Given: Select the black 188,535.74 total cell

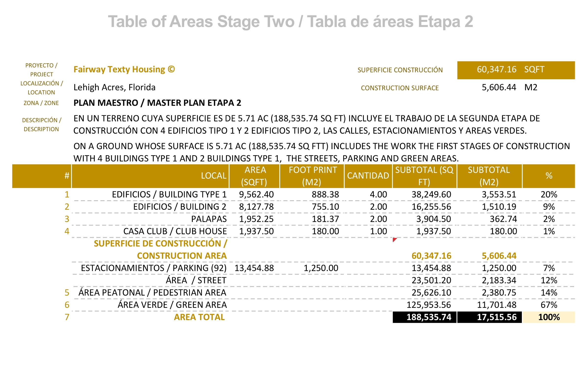Looking at the screenshot, I should pyautogui.click(x=425, y=317).
